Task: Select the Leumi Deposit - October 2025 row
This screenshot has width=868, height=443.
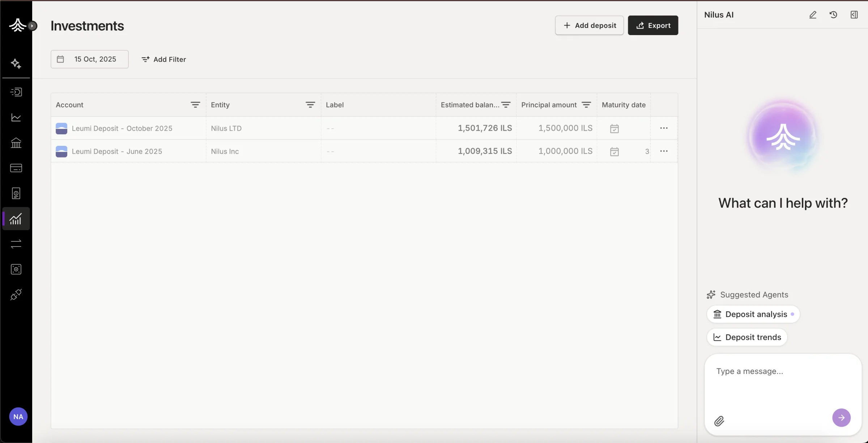Action: pyautogui.click(x=364, y=128)
